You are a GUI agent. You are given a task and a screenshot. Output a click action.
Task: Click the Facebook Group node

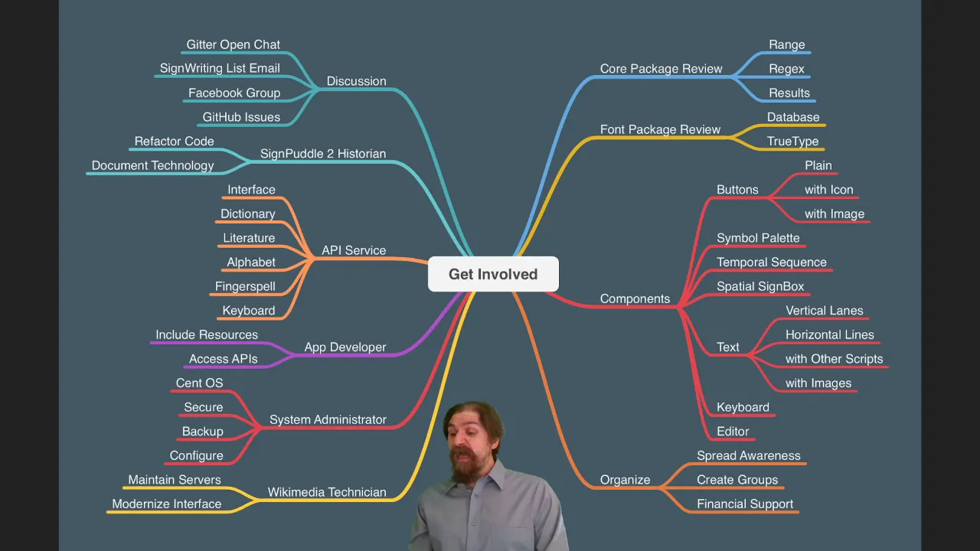point(234,93)
